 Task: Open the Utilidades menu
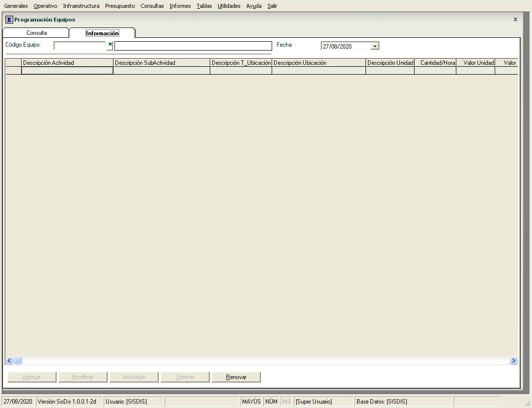(x=229, y=6)
